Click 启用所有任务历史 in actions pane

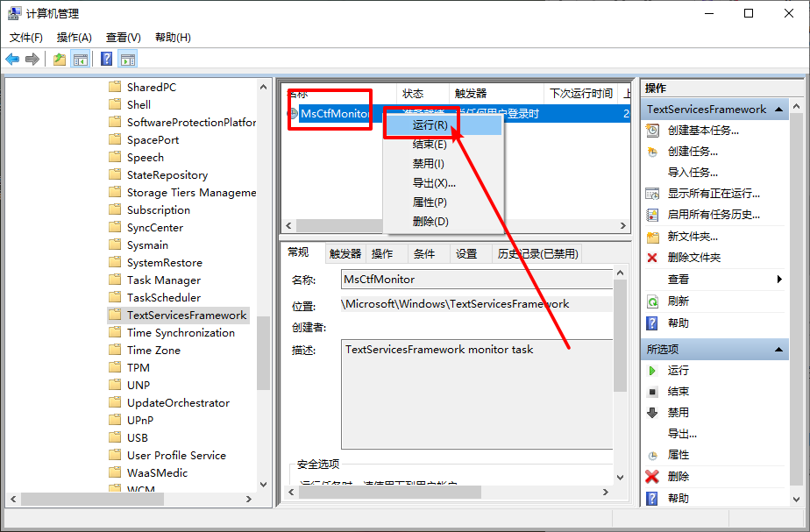(714, 215)
